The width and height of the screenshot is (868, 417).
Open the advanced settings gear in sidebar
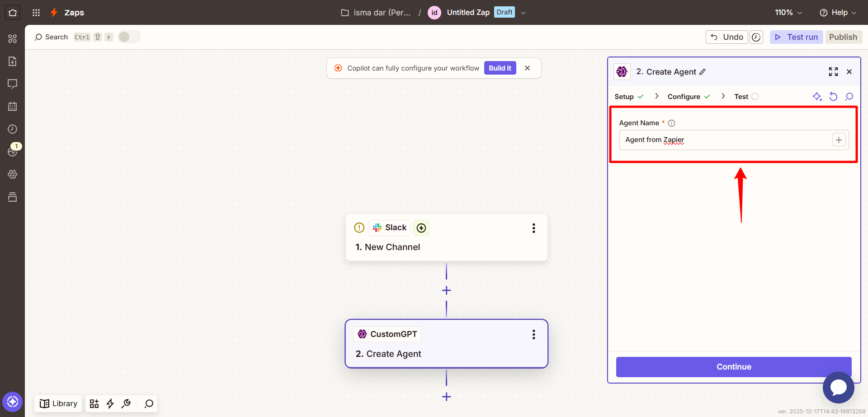13,174
